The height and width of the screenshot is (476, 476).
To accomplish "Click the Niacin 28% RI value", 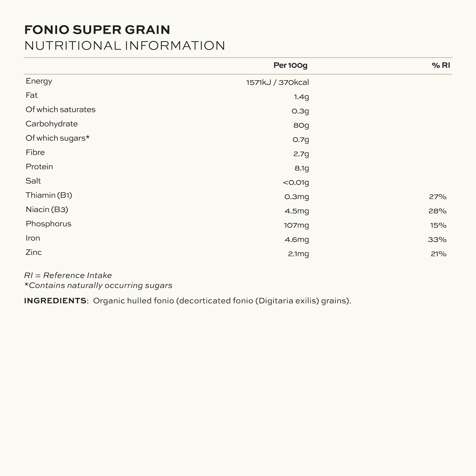I will pyautogui.click(x=437, y=211).
